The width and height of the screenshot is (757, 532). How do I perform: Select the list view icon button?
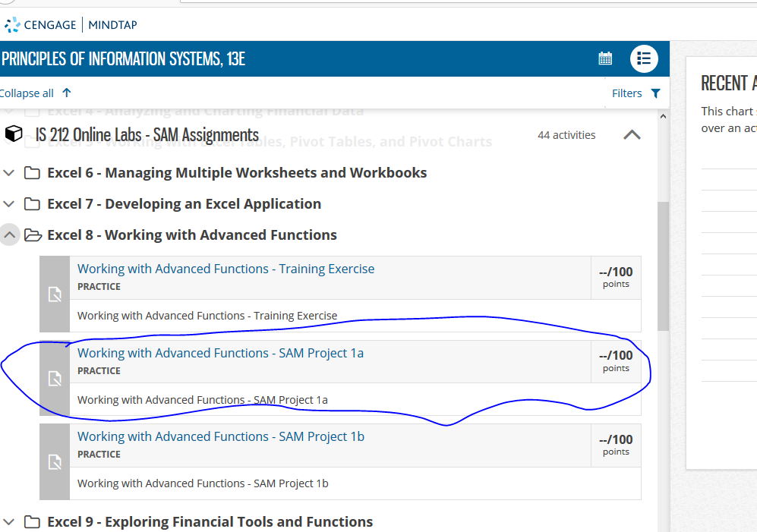[x=644, y=59]
